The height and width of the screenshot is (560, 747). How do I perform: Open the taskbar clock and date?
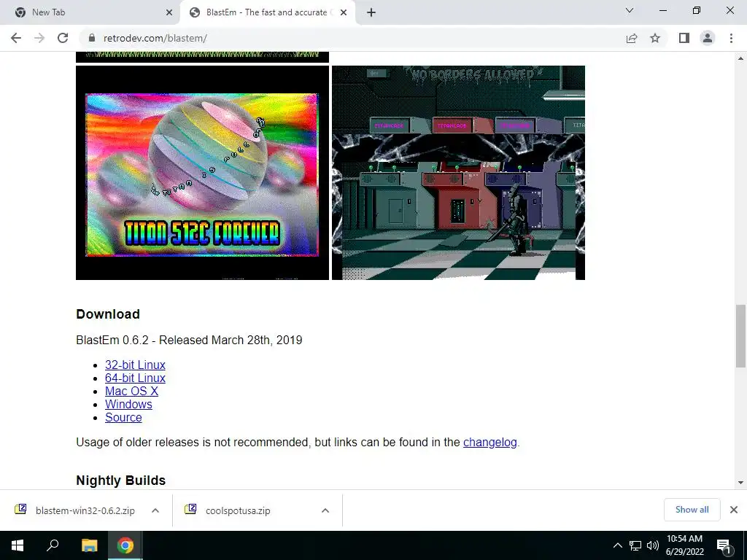click(684, 545)
